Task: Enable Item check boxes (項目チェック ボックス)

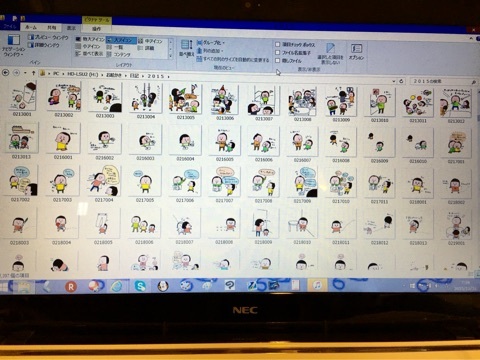Action: click(277, 44)
